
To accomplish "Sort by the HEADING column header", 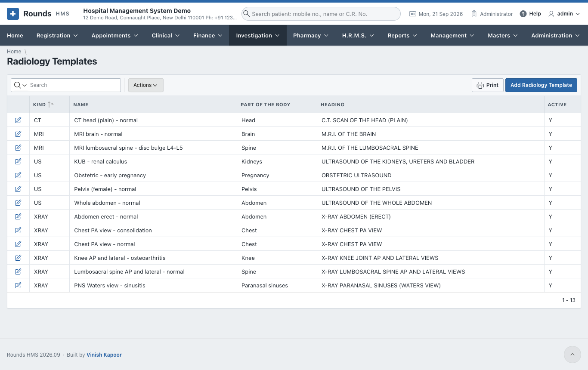I will pyautogui.click(x=332, y=105).
